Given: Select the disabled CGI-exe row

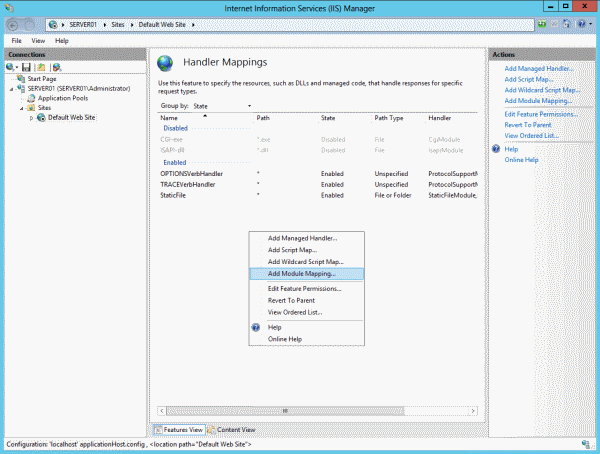Looking at the screenshot, I should click(318, 140).
